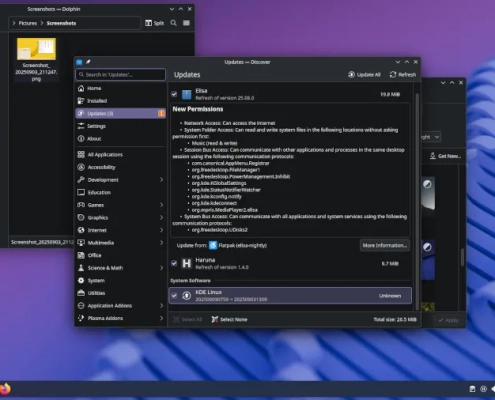Screen dimensions: 495x400
Task: Uncheck the Elisa update checkbox
Action: [174, 94]
